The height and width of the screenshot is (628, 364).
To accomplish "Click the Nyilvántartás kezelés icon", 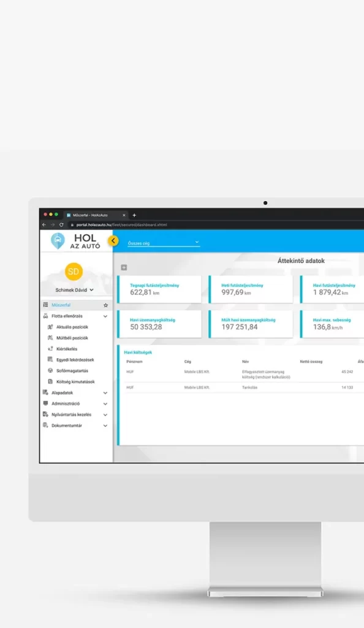I will pyautogui.click(x=45, y=415).
